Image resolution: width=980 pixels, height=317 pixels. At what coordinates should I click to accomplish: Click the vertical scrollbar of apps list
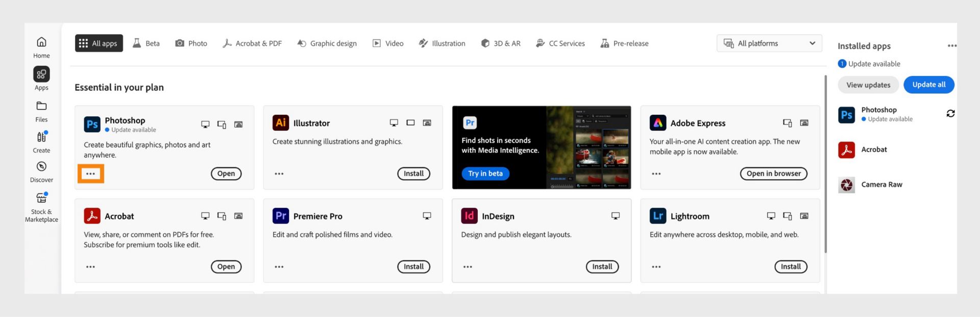tap(825, 163)
